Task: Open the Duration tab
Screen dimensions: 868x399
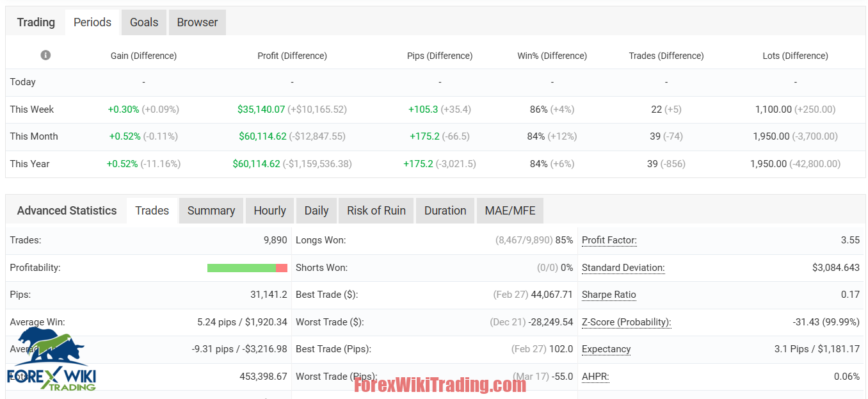Action: 445,211
